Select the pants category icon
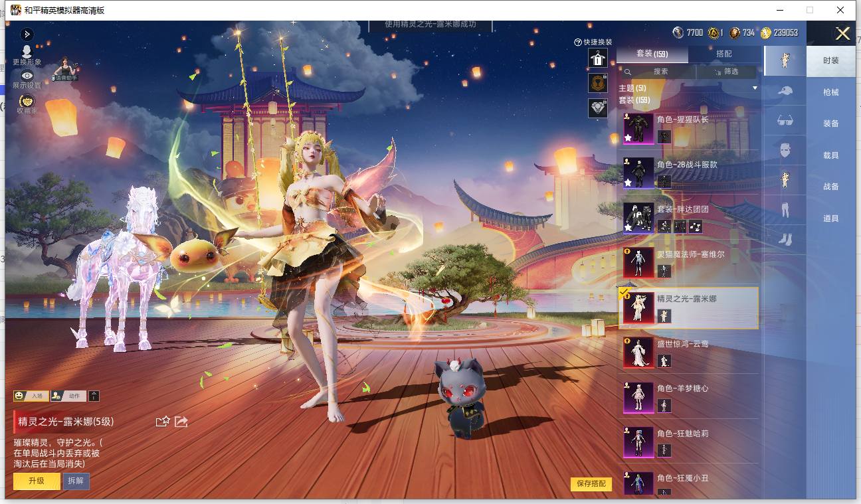This screenshot has height=504, width=861. (x=785, y=210)
